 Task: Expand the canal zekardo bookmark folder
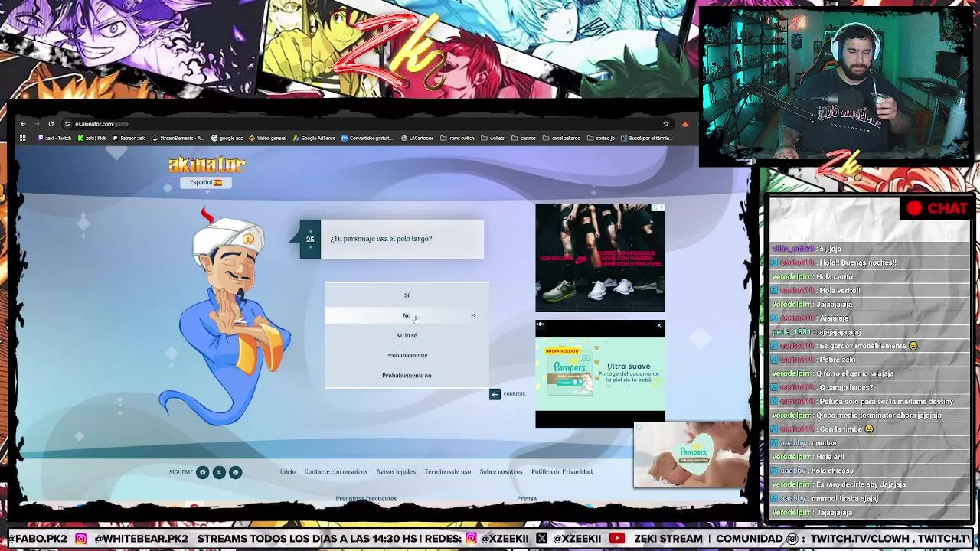(561, 139)
